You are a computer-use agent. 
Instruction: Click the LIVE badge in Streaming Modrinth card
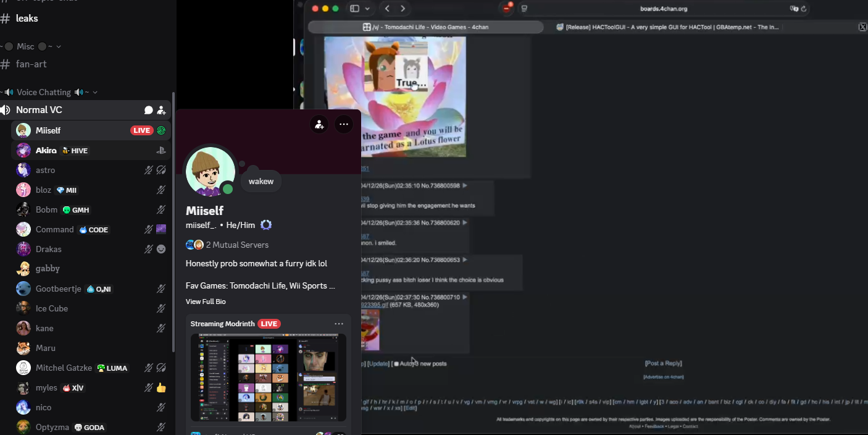pos(269,324)
